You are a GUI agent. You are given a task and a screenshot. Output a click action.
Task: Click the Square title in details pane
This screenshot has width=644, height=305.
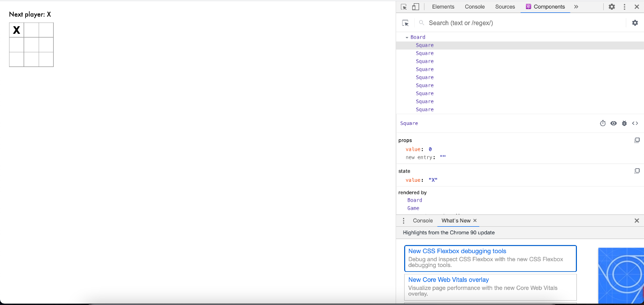409,123
